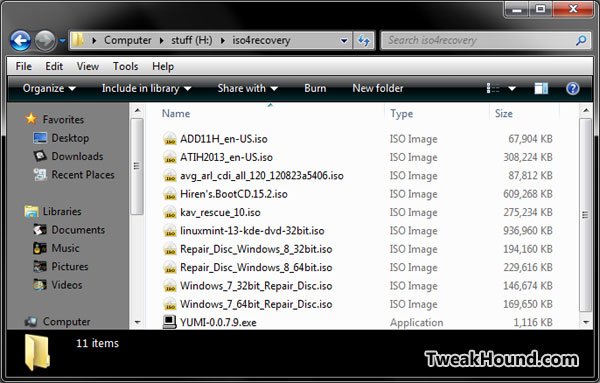Click Hiren's.BootCD.15.2.iso file icon
Viewport: 600px width, 383px height.
point(170,194)
